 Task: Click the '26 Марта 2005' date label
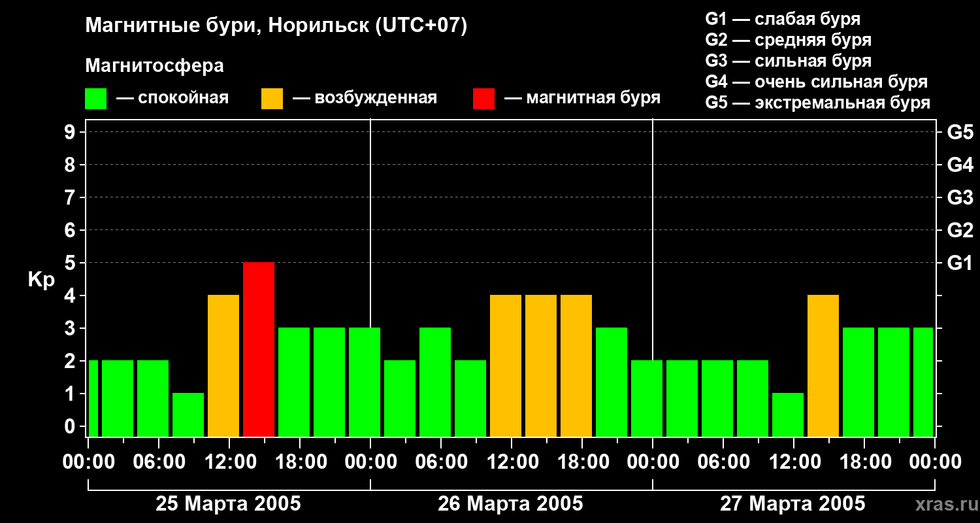pyautogui.click(x=510, y=504)
